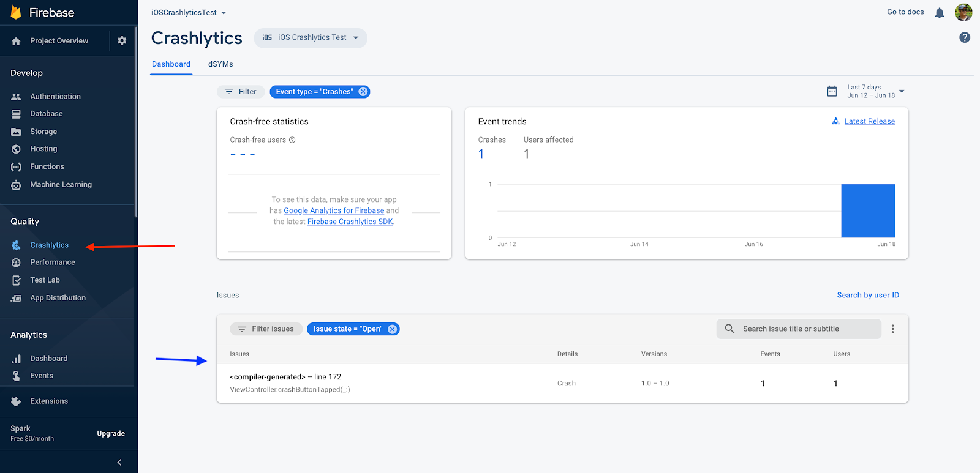Click the Events column header

[770, 354]
